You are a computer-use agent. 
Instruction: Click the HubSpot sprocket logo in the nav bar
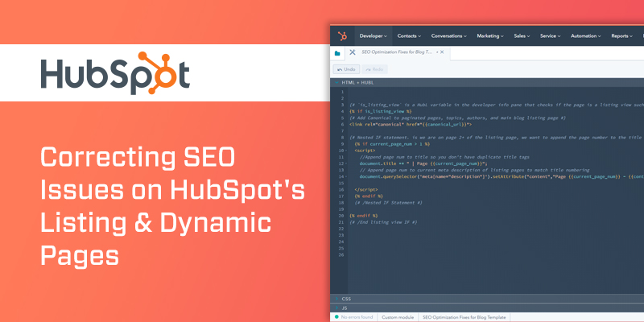pyautogui.click(x=342, y=36)
